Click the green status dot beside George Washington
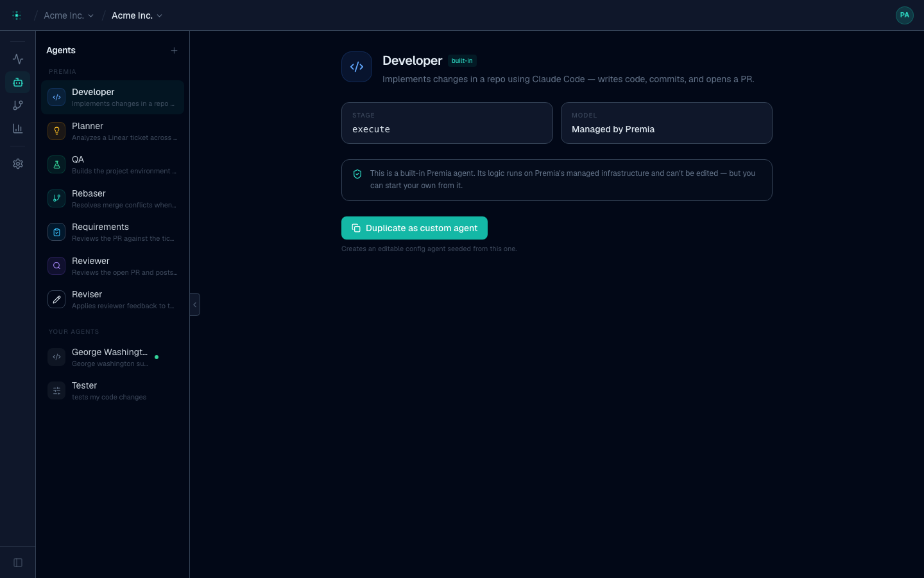The height and width of the screenshot is (578, 924). coord(157,357)
